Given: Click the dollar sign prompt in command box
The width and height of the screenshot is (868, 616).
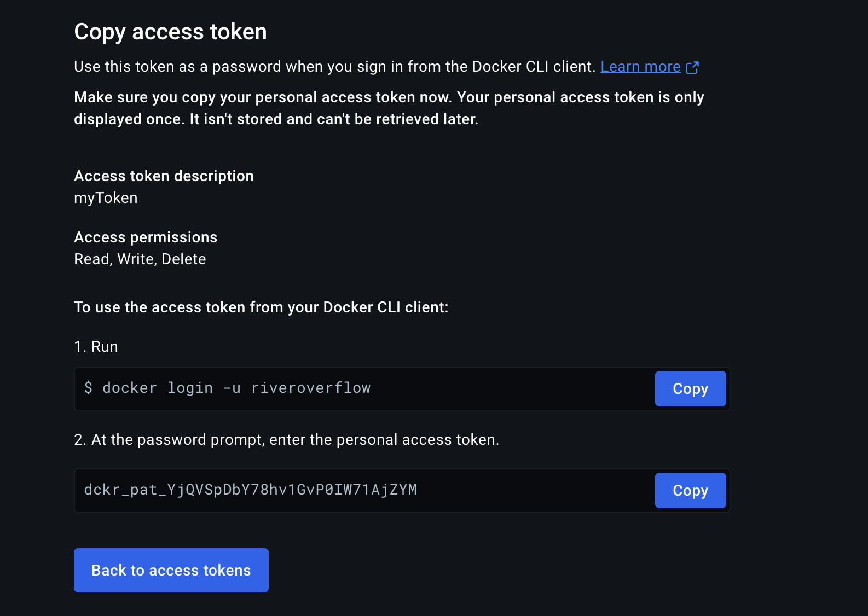Looking at the screenshot, I should 88,388.
